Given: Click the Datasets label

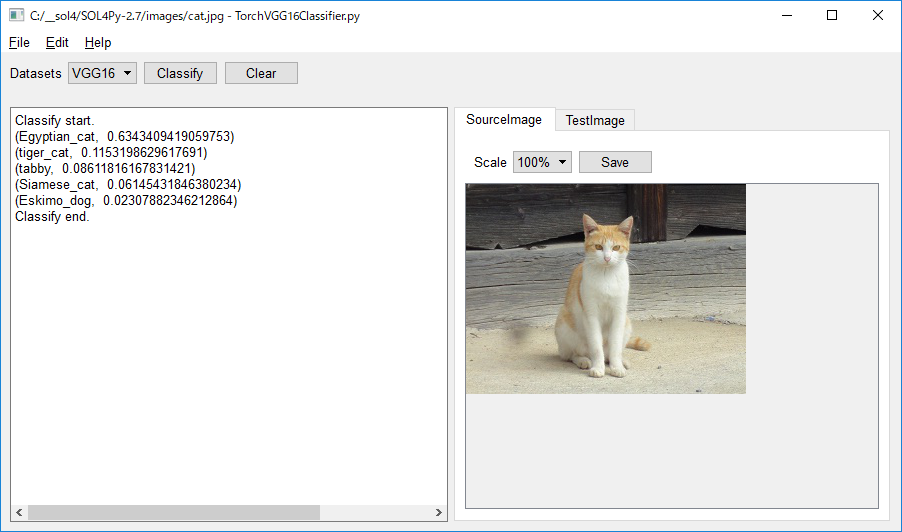Looking at the screenshot, I should tap(36, 74).
